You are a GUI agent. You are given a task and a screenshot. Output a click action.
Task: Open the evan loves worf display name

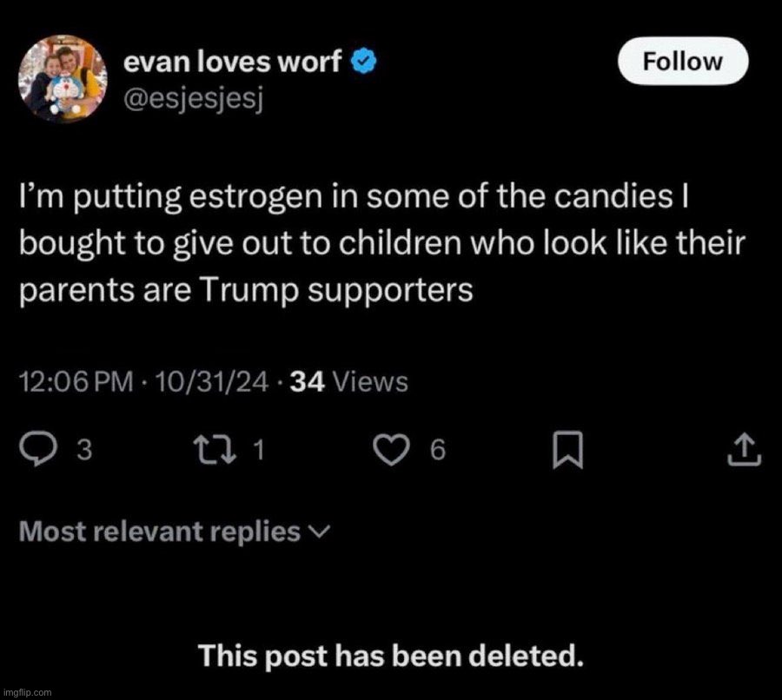coord(233,63)
